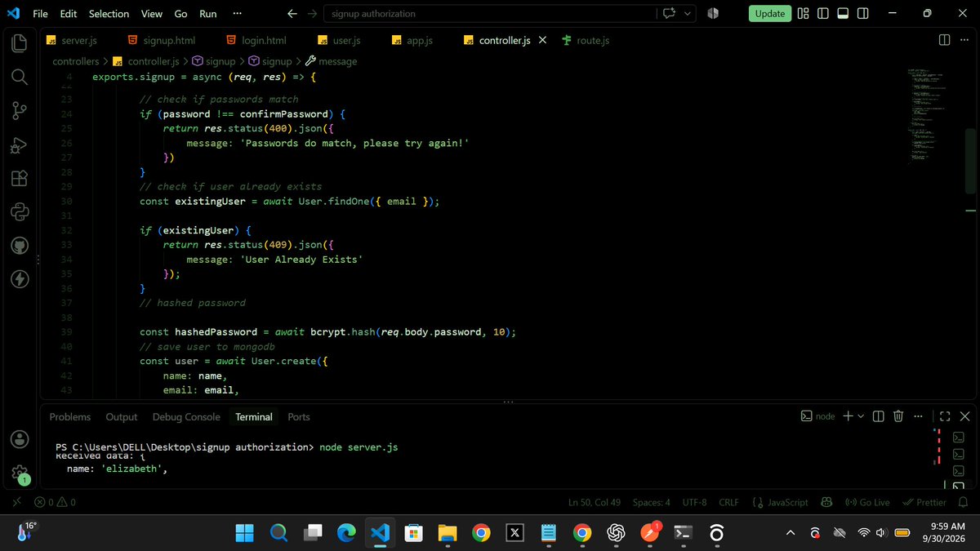
Task: Toggle the Secondary Side Bar
Action: point(862,13)
